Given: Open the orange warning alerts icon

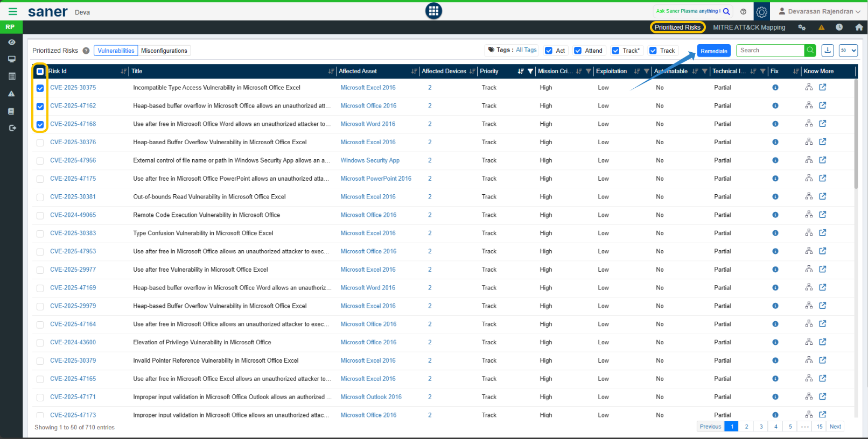Looking at the screenshot, I should (x=821, y=27).
